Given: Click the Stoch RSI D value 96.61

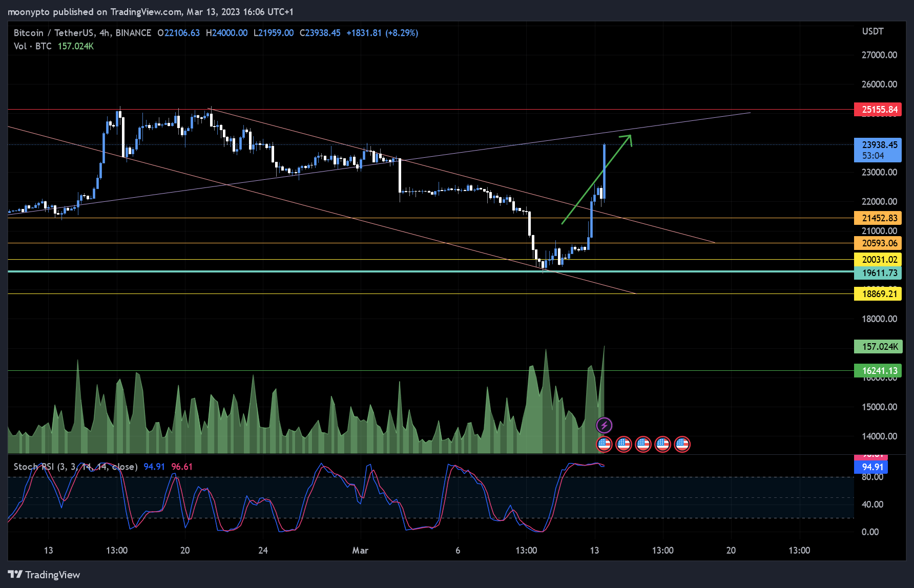Looking at the screenshot, I should (182, 467).
